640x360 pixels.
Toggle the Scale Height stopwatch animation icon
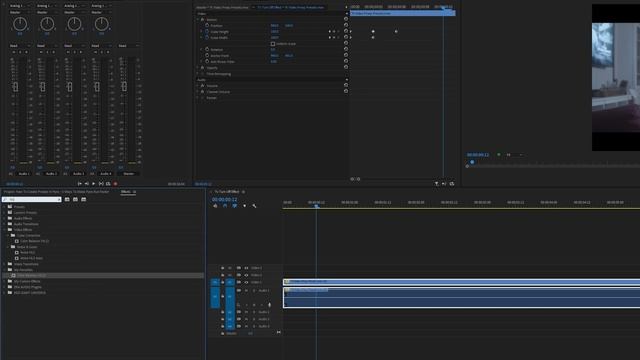[207, 31]
